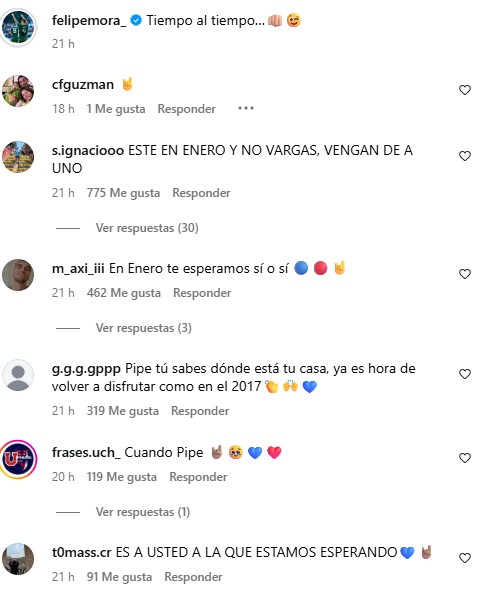Expand Ver respuestas (1) replies
The height and width of the screenshot is (596, 478).
143,512
